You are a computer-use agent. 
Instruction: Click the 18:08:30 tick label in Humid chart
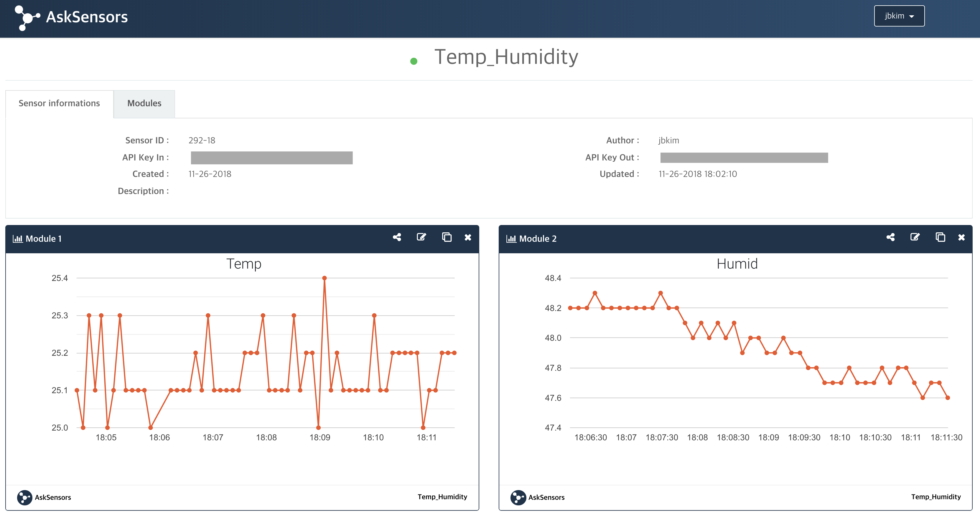tap(733, 437)
